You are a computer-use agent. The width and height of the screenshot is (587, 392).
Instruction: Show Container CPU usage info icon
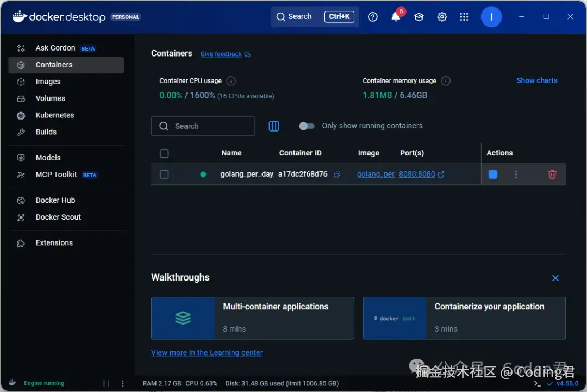231,81
